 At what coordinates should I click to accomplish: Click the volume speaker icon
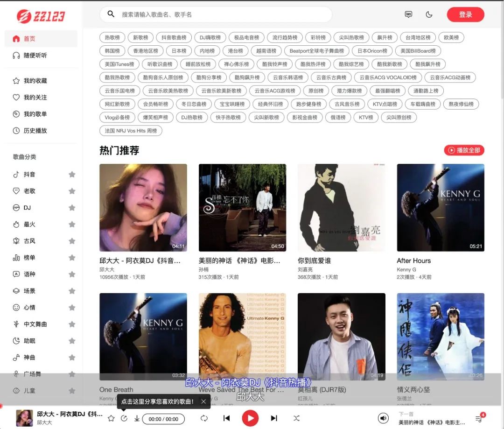point(383,418)
